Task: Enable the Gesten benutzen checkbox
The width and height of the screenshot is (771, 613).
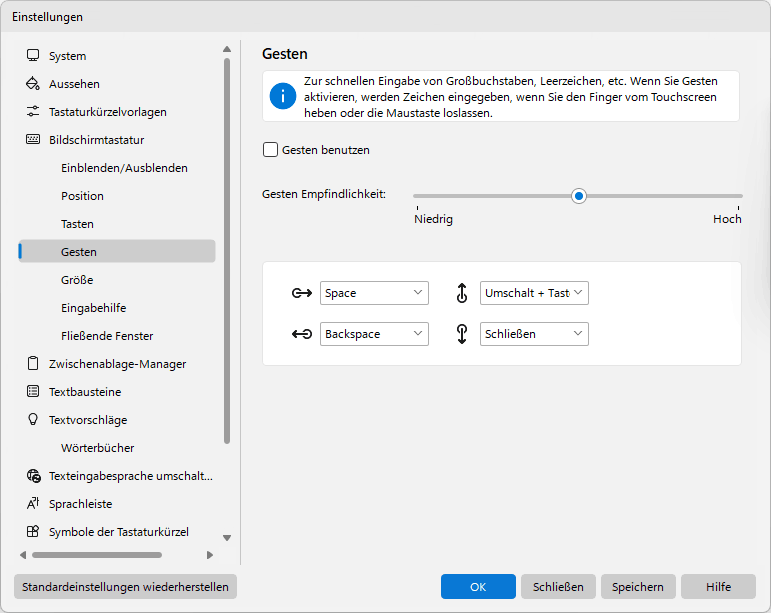Action: pos(270,149)
